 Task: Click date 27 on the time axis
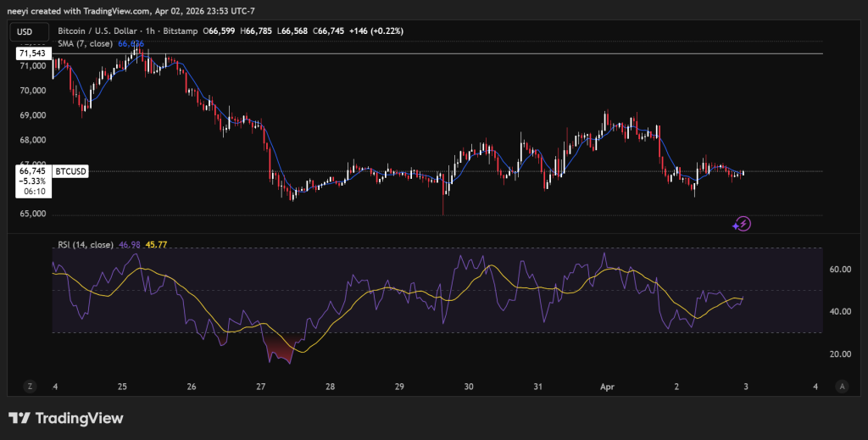click(260, 387)
